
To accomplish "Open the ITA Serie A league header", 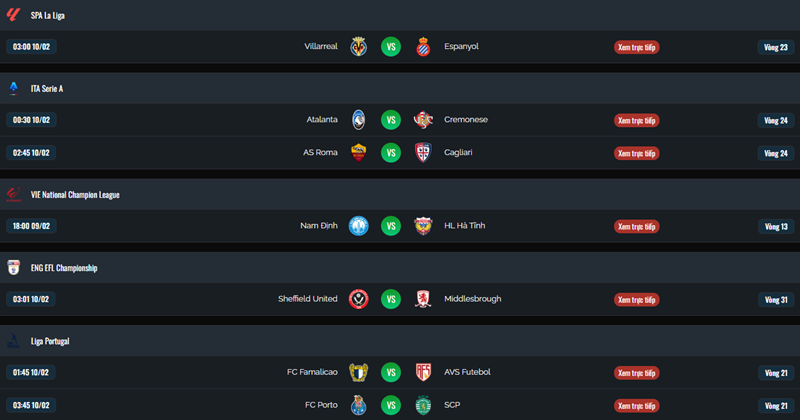I will tap(47, 89).
